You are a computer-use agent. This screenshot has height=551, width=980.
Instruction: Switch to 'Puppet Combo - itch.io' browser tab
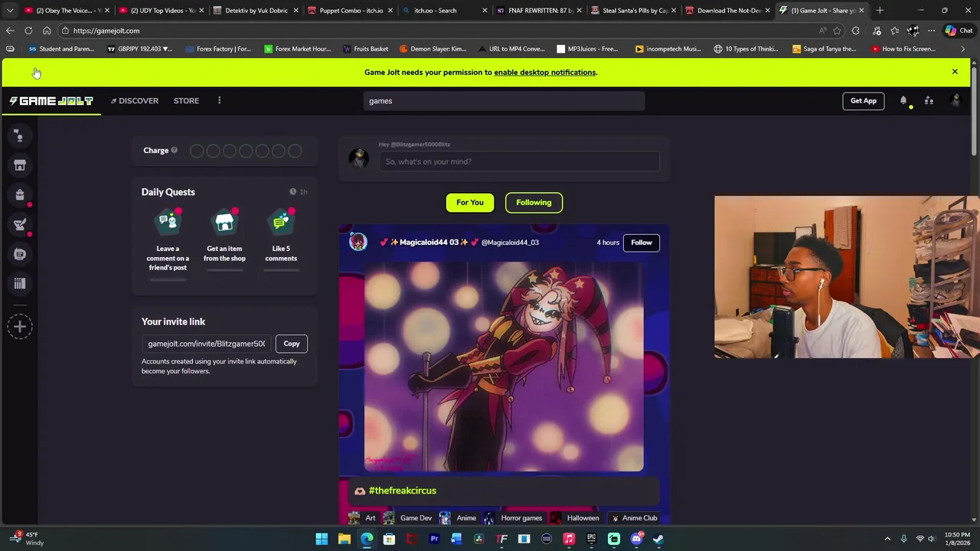[x=351, y=11]
